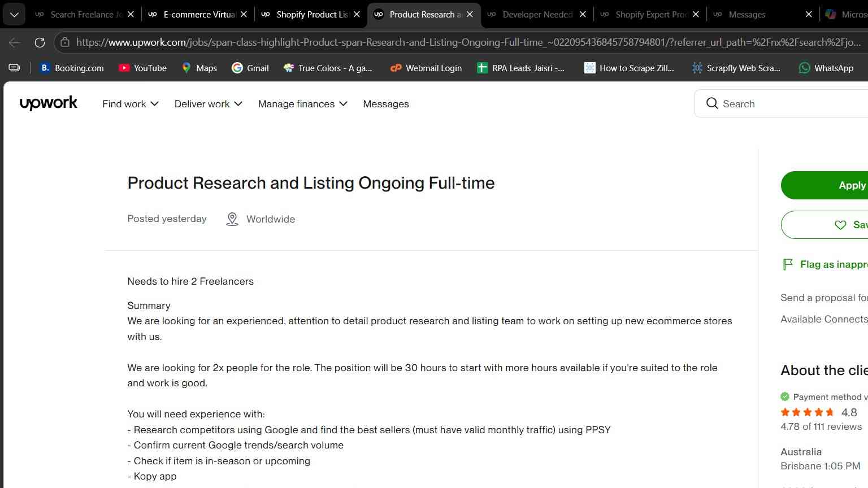Open the Manage finances dropdown
The image size is (868, 488).
(x=303, y=104)
